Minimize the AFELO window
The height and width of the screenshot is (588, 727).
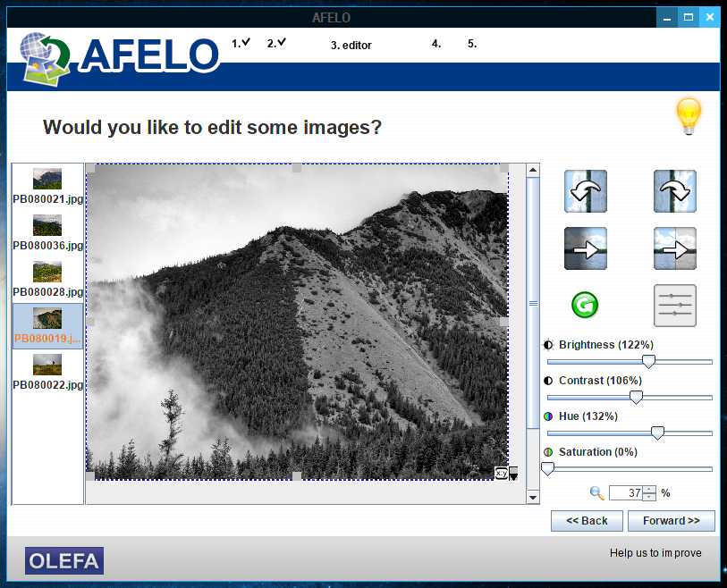pyautogui.click(x=667, y=18)
